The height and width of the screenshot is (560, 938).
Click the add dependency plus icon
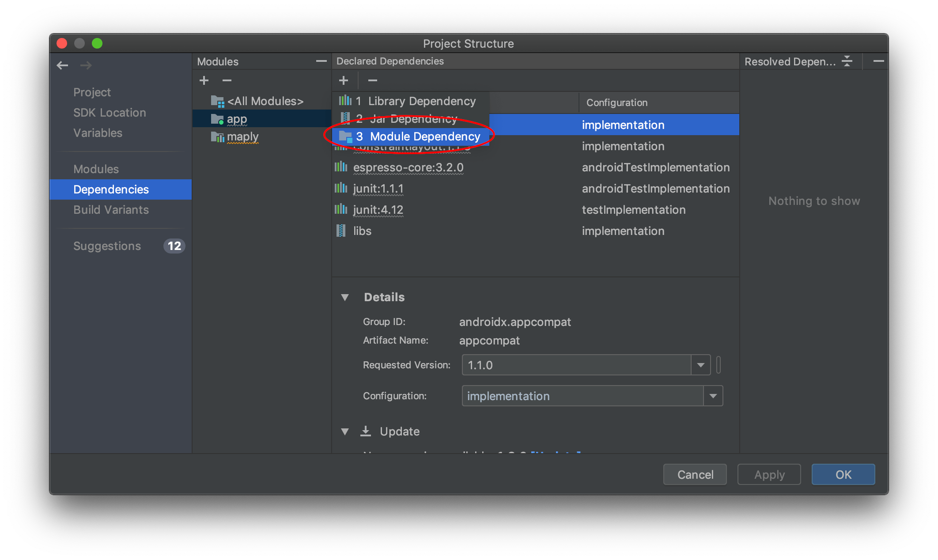pos(344,80)
